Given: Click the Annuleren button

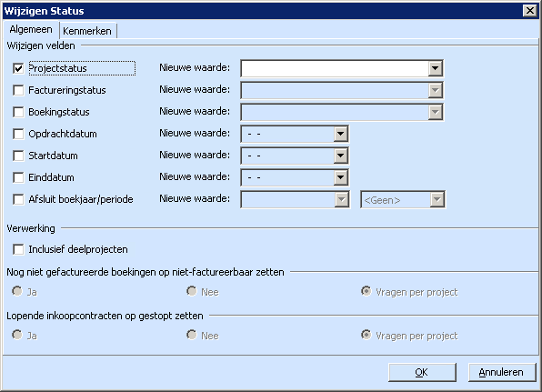Looking at the screenshot, I should (x=501, y=372).
